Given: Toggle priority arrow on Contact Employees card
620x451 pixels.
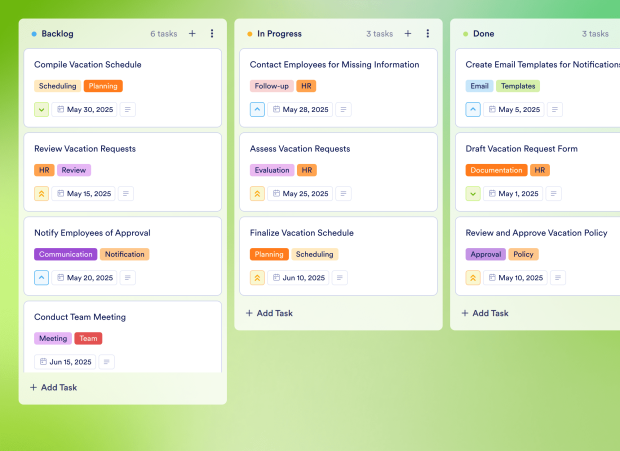Looking at the screenshot, I should (257, 109).
